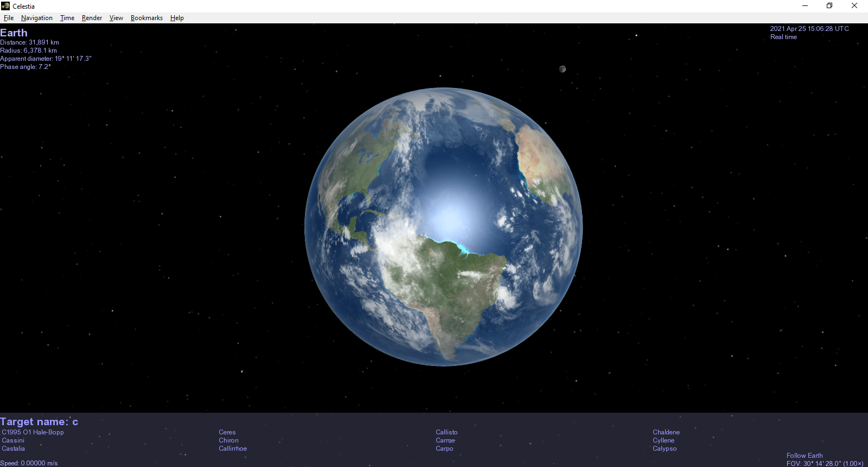The height and width of the screenshot is (467, 868).
Task: Pick Chaldene from the target suggestions
Action: click(666, 432)
